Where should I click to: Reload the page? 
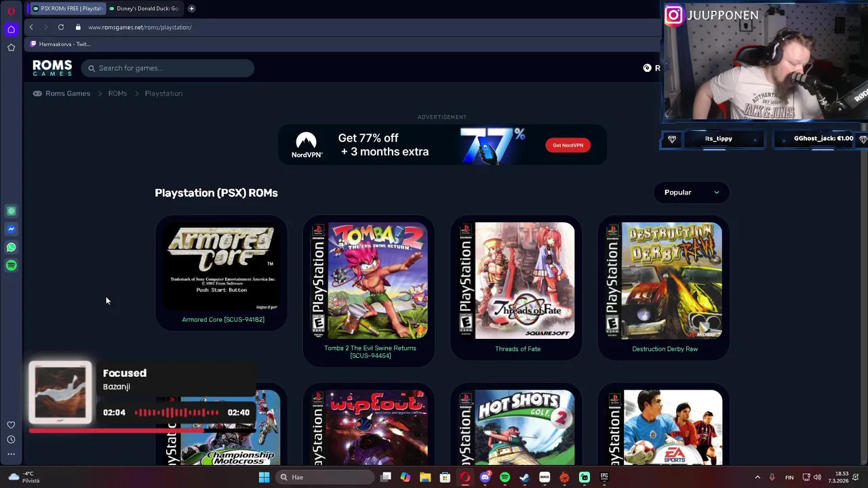tap(61, 27)
